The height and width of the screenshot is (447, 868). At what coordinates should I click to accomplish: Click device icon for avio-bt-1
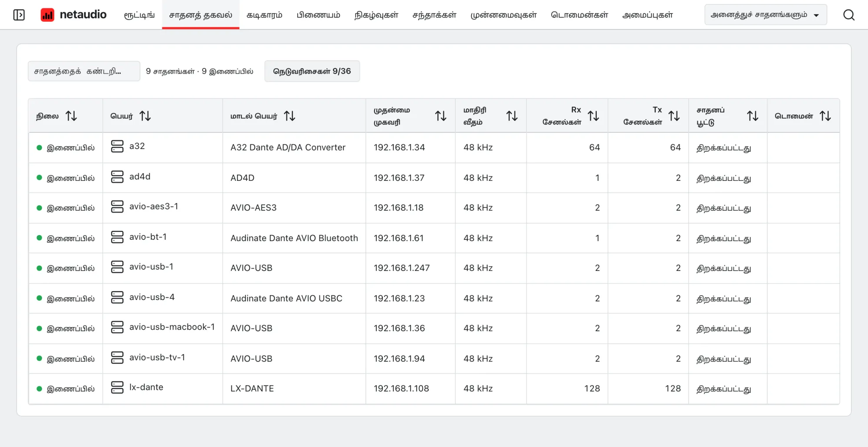[117, 237]
